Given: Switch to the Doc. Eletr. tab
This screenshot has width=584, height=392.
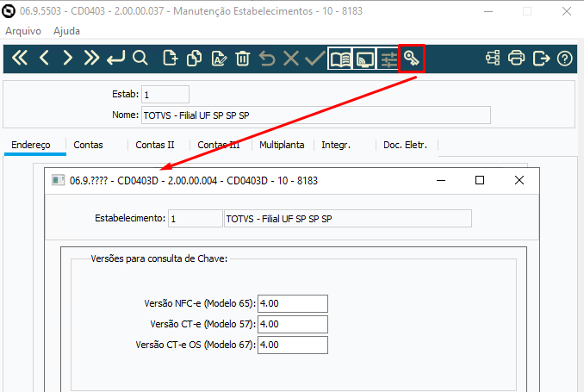Looking at the screenshot, I should (x=405, y=145).
